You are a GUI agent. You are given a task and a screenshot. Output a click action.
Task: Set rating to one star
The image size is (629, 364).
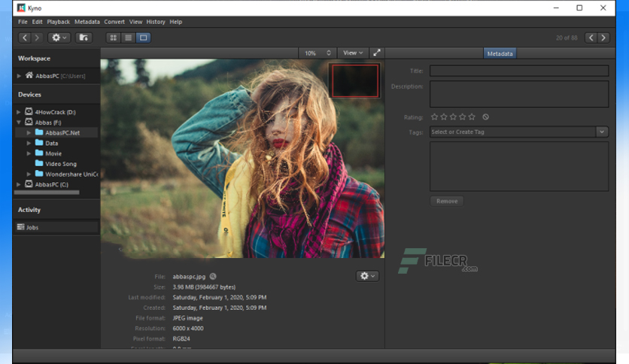pyautogui.click(x=434, y=117)
